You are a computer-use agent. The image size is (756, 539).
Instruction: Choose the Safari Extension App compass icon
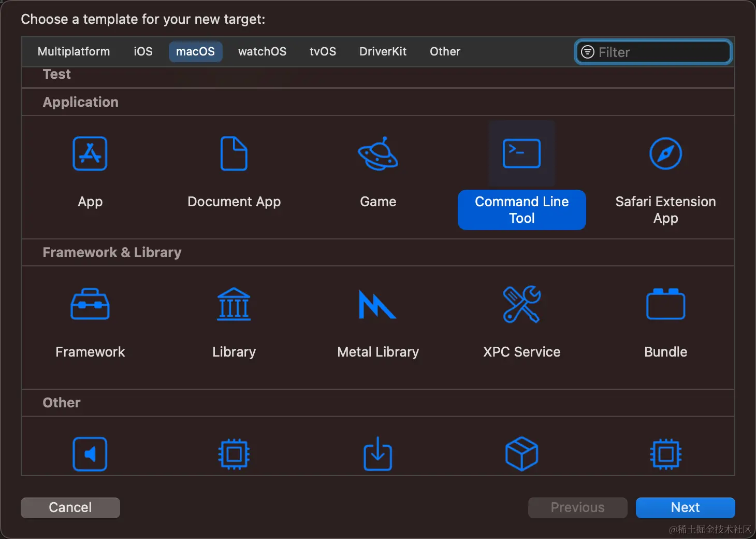pos(666,153)
